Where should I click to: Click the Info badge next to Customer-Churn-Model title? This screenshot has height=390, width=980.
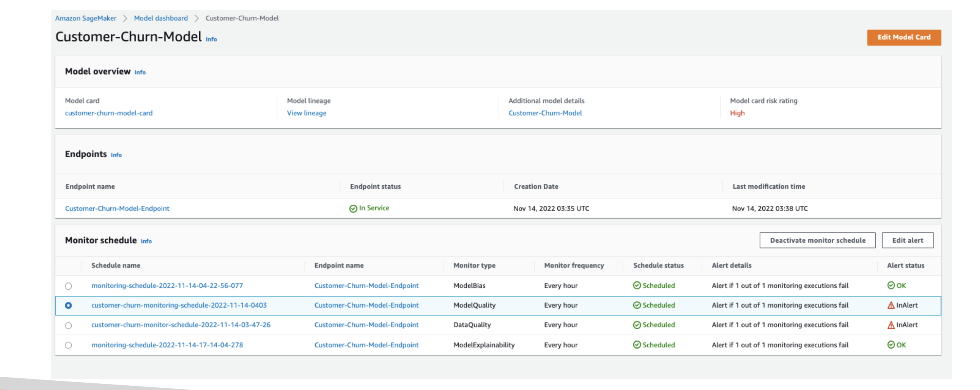211,39
